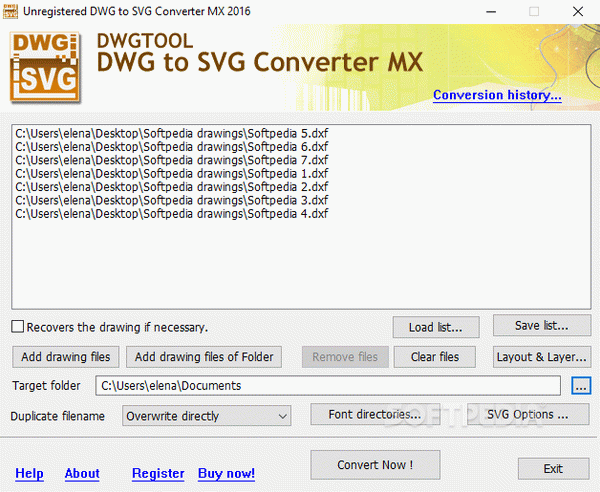Click the Buy now link

[227, 474]
